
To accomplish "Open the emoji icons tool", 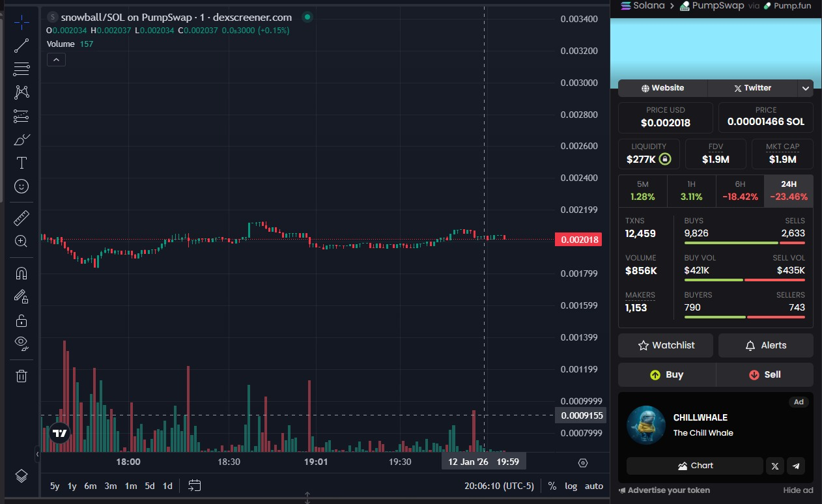I will [21, 187].
